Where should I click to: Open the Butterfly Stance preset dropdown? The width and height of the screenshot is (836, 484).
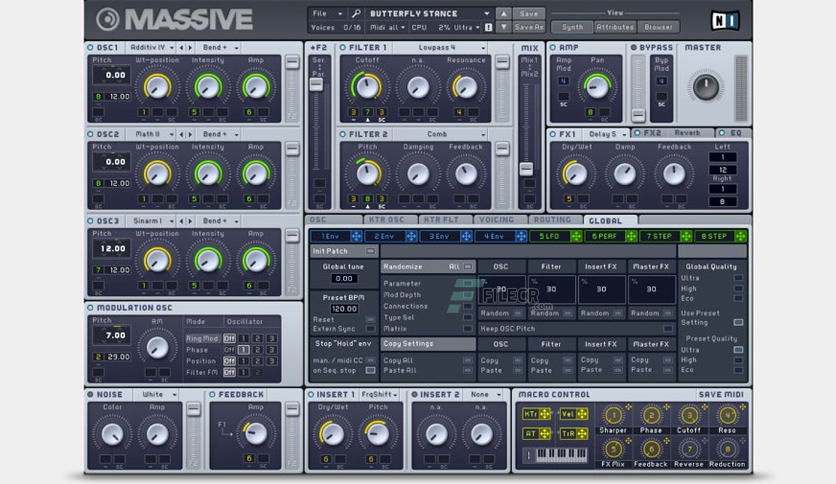point(429,13)
